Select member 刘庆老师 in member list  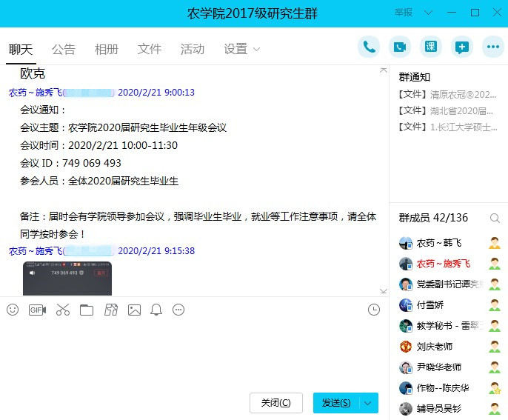coord(435,347)
